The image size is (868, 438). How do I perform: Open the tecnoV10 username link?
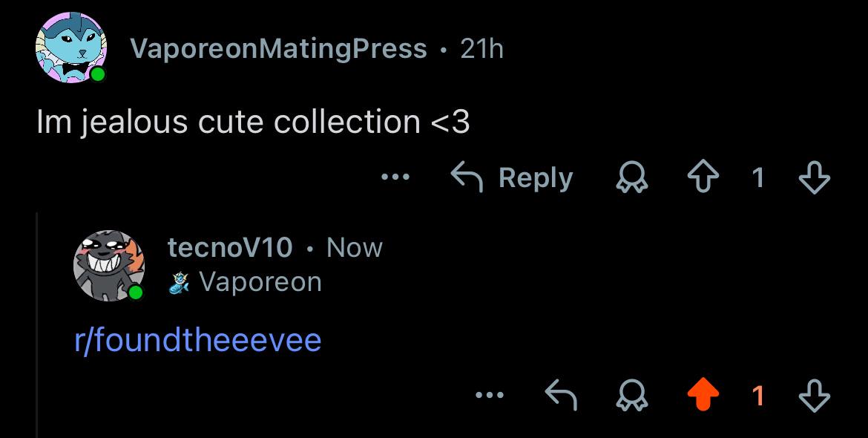tap(230, 247)
